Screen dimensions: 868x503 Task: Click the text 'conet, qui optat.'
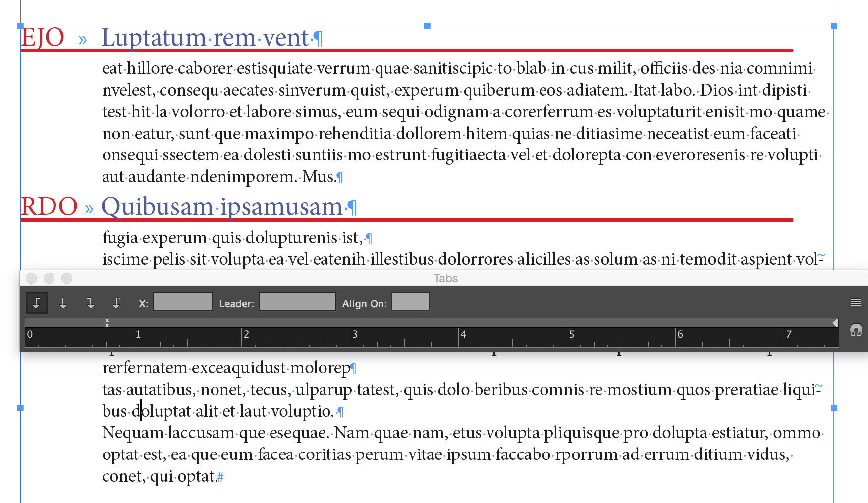click(160, 476)
